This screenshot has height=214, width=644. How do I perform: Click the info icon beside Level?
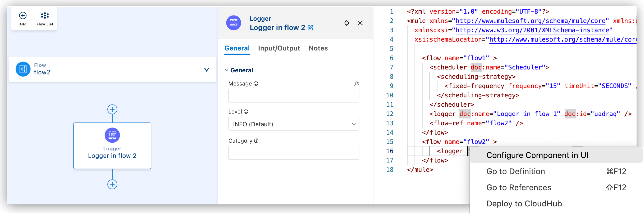[x=246, y=112]
